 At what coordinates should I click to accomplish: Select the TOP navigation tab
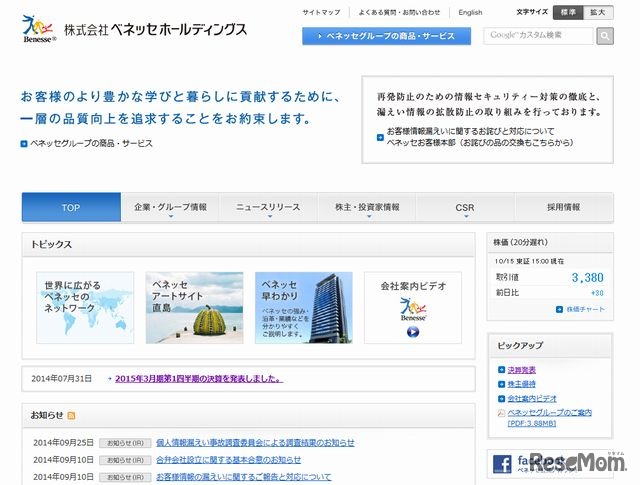pyautogui.click(x=71, y=207)
